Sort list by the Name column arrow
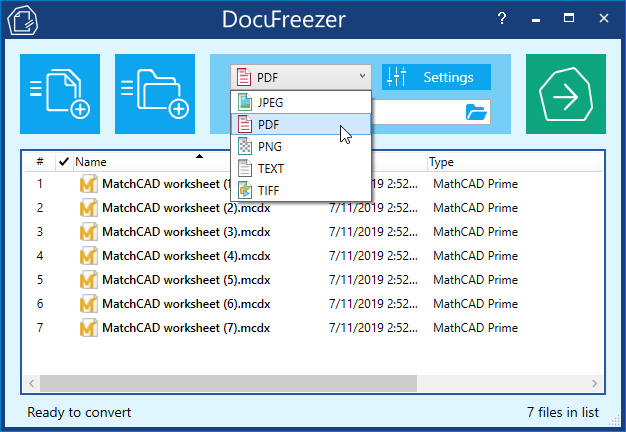 click(x=199, y=156)
